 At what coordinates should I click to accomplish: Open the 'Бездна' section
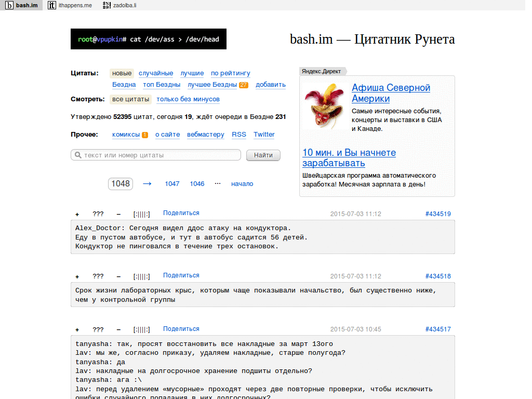pos(124,85)
